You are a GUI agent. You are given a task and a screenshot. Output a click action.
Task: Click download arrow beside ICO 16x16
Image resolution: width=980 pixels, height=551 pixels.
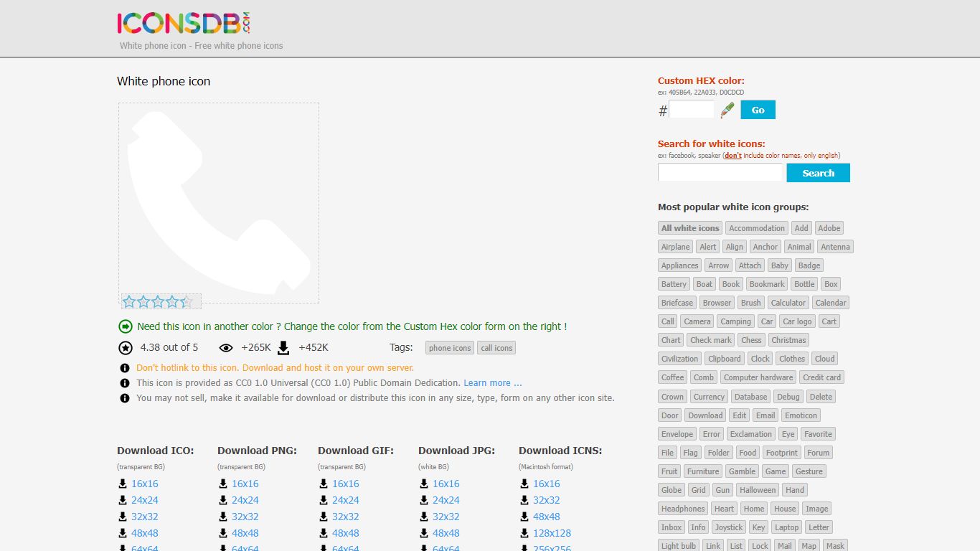tap(123, 484)
